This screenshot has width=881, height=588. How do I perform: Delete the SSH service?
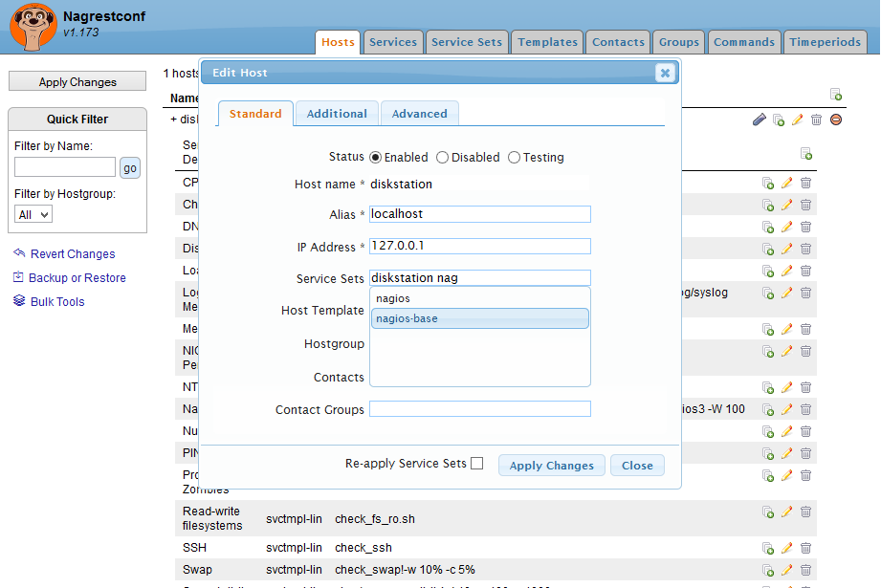click(x=805, y=548)
